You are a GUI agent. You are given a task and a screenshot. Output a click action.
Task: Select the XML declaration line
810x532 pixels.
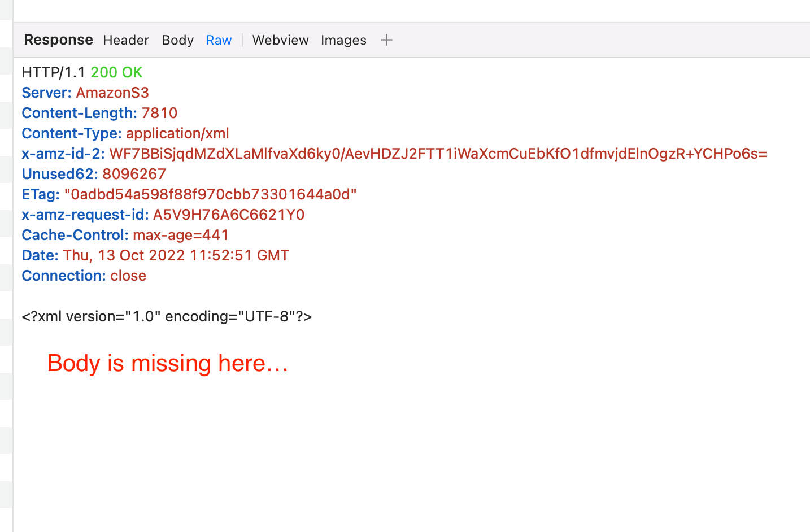click(x=166, y=316)
